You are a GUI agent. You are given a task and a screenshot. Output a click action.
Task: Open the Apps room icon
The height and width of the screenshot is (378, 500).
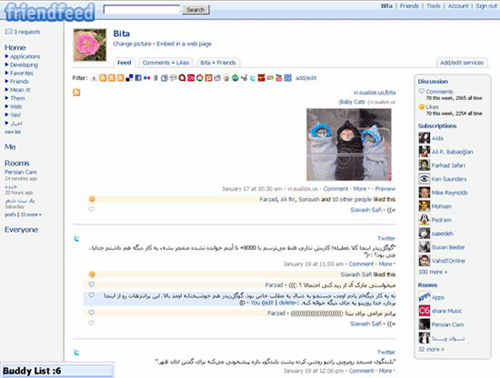424,297
